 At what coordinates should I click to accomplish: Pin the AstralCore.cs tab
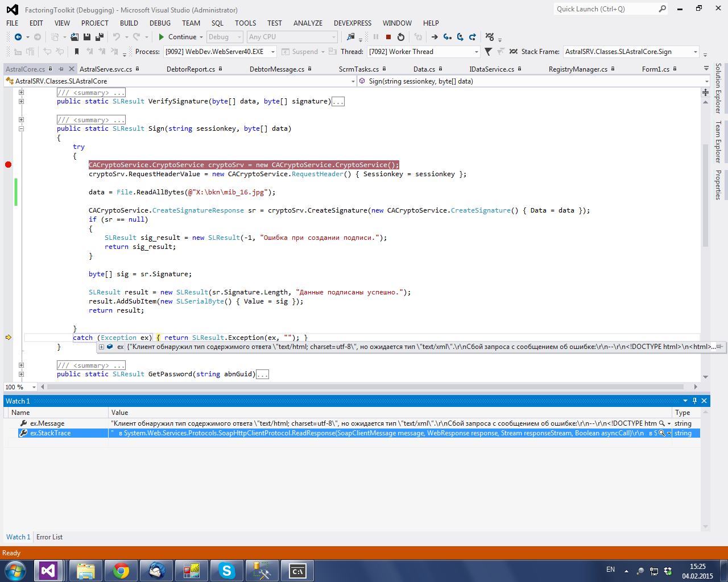[x=61, y=69]
